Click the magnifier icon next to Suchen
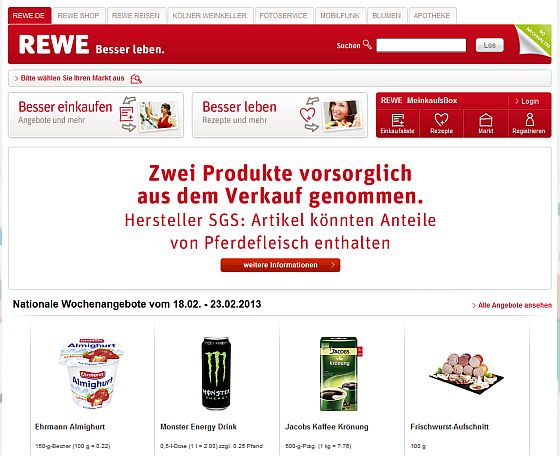560x456 pixels. click(367, 45)
